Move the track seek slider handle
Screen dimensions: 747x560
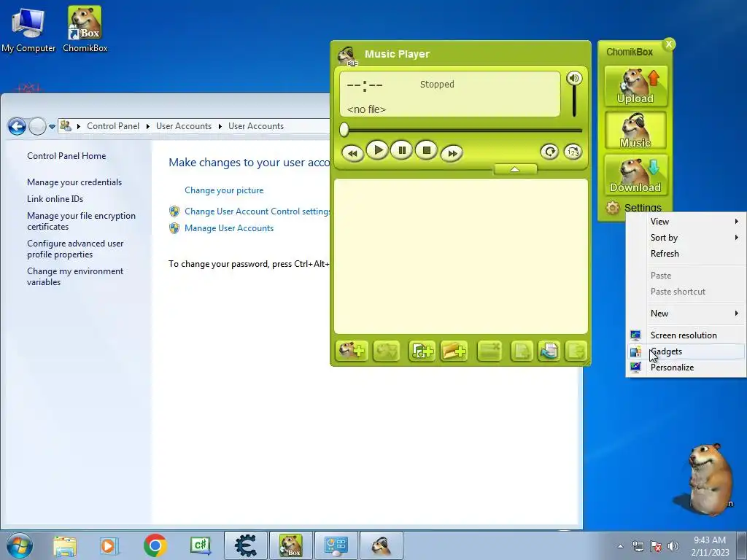click(x=344, y=130)
